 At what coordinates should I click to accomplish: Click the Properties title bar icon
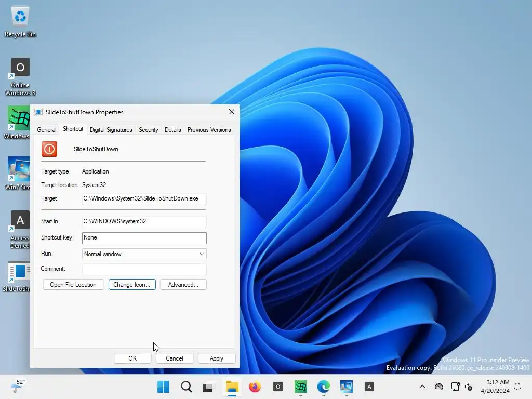click(38, 112)
